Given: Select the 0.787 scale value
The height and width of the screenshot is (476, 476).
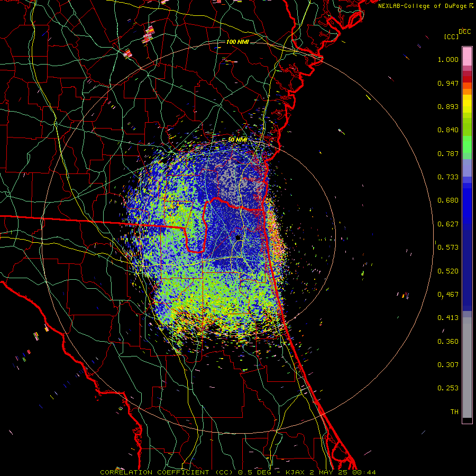Looking at the screenshot, I should [448, 153].
